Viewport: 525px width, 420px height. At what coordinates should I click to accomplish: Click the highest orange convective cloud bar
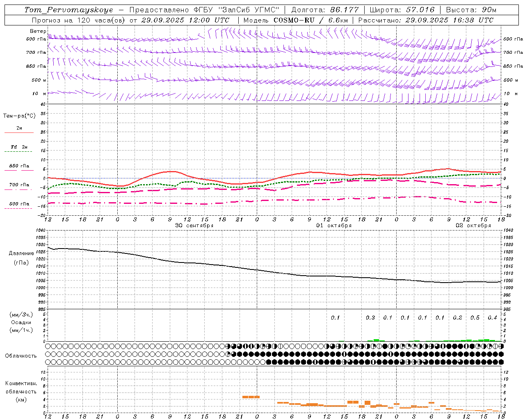click(251, 397)
